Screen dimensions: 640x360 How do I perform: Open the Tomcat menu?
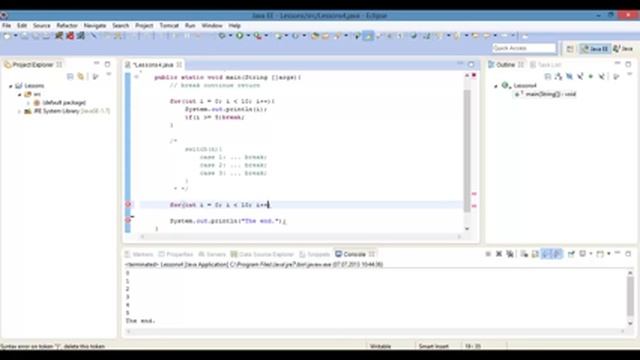click(169, 25)
